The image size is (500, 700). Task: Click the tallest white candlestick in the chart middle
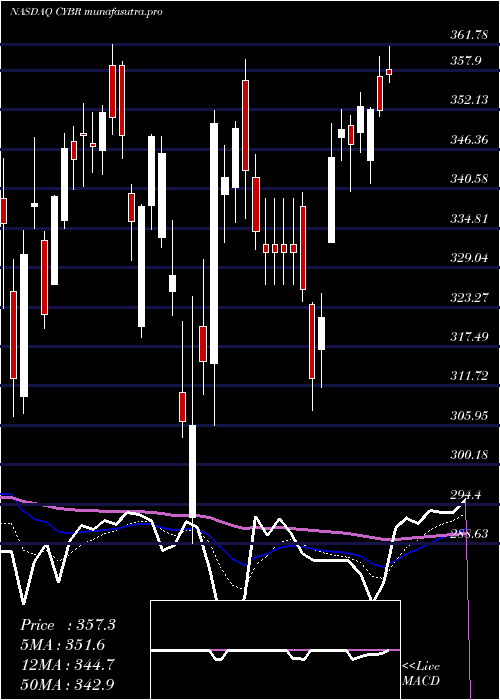(x=214, y=243)
